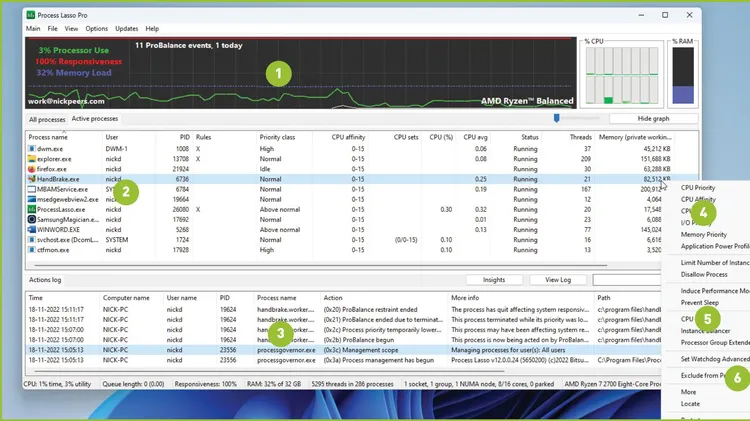Open CPU Priority context menu entry
Image resolution: width=750 pixels, height=421 pixels.
(x=698, y=188)
